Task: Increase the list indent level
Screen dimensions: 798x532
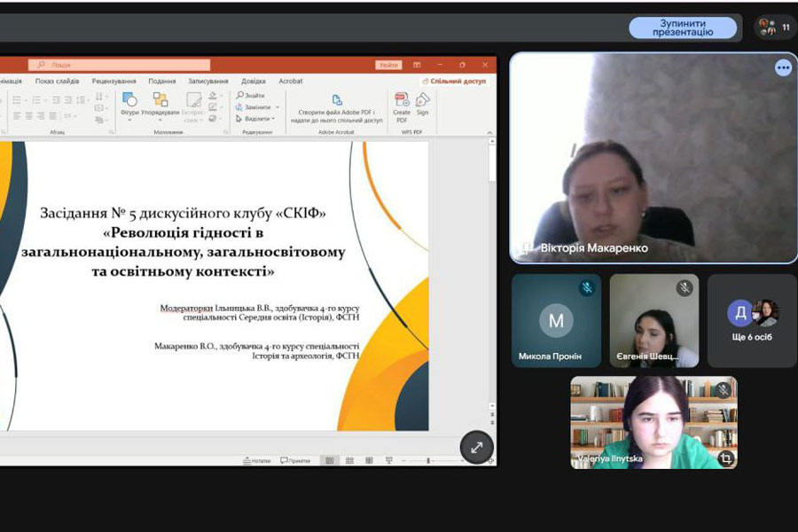Action: pos(67,100)
